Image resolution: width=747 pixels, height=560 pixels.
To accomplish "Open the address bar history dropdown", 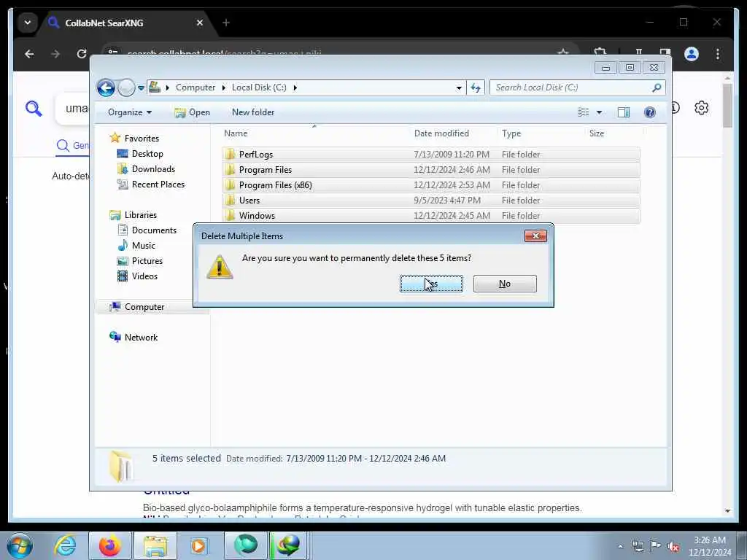I will pyautogui.click(x=459, y=87).
